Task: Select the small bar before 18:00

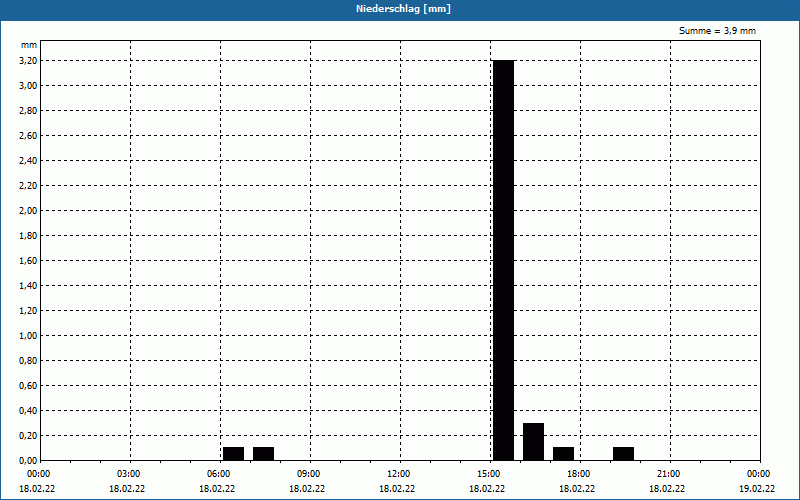Action: pyautogui.click(x=563, y=454)
